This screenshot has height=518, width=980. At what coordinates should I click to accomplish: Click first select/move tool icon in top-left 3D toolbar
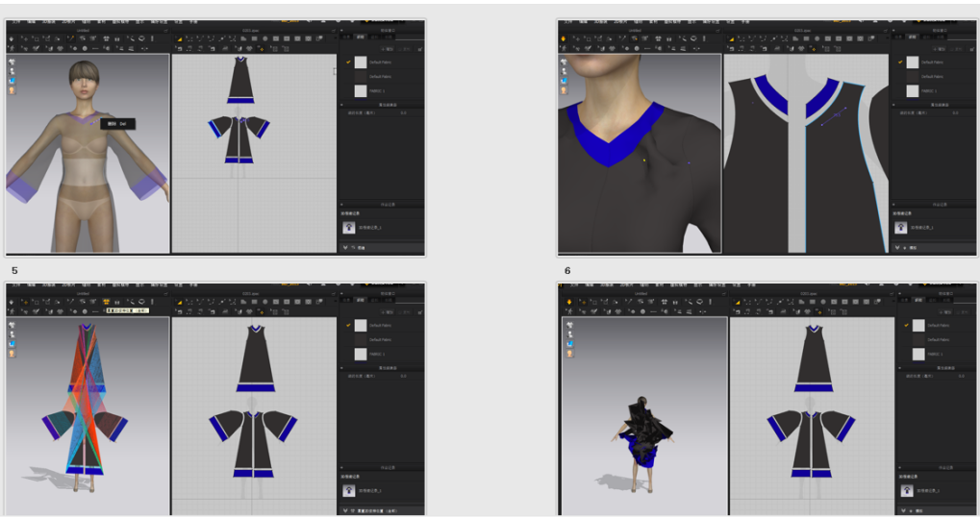point(12,38)
